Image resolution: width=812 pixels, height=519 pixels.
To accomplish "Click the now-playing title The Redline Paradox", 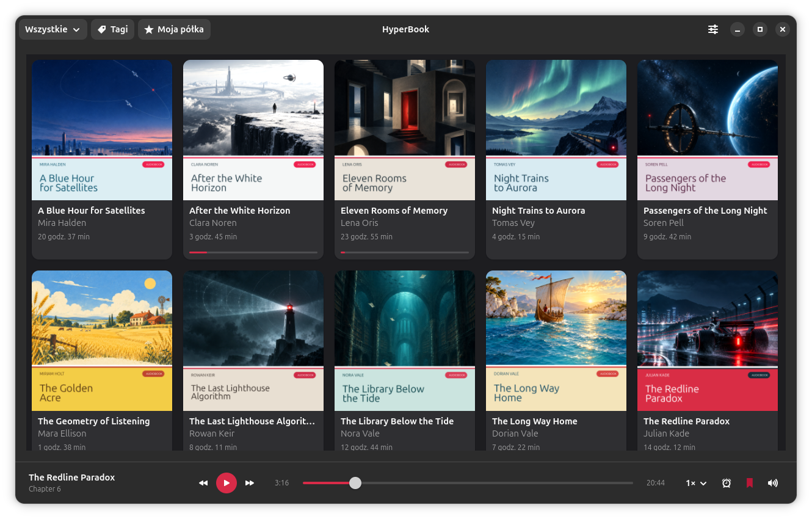I will (71, 477).
